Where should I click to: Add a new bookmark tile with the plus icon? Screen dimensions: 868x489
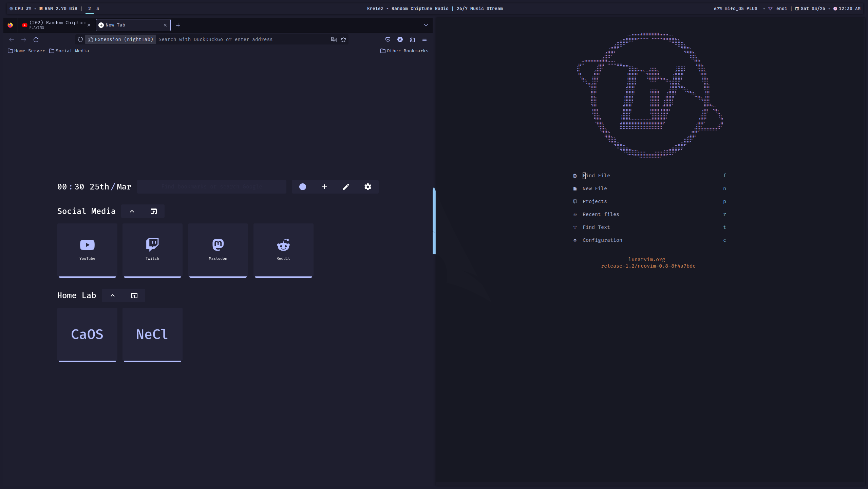click(x=324, y=186)
